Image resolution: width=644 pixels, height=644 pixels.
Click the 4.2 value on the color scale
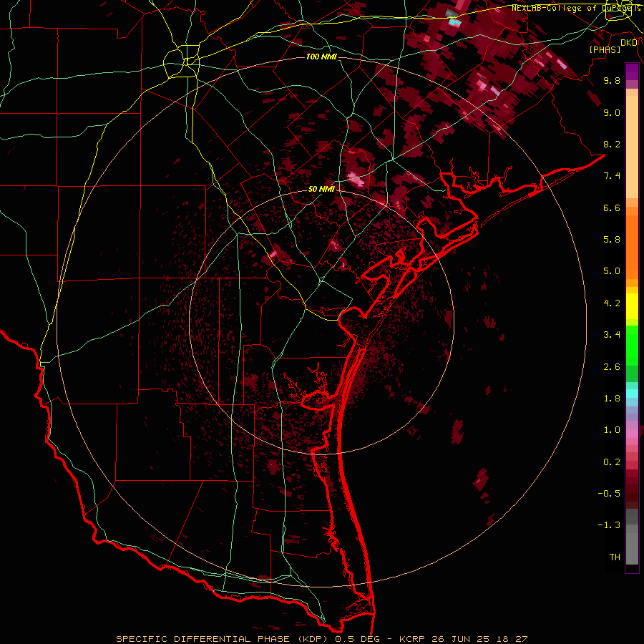[x=612, y=303]
